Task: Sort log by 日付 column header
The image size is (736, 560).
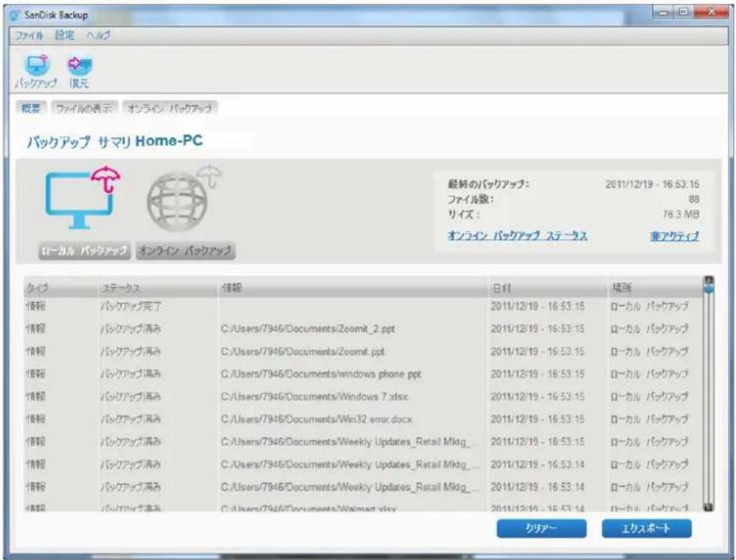Action: click(548, 288)
